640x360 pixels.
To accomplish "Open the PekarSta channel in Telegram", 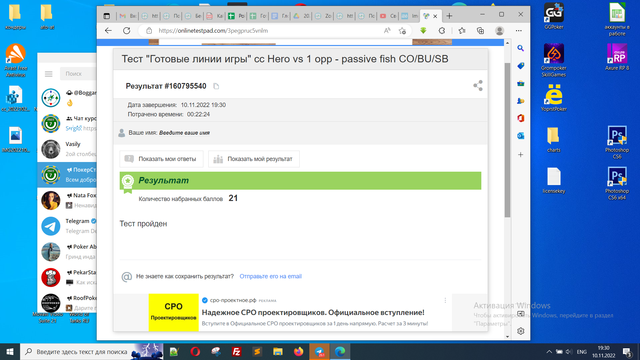I will point(67,277).
